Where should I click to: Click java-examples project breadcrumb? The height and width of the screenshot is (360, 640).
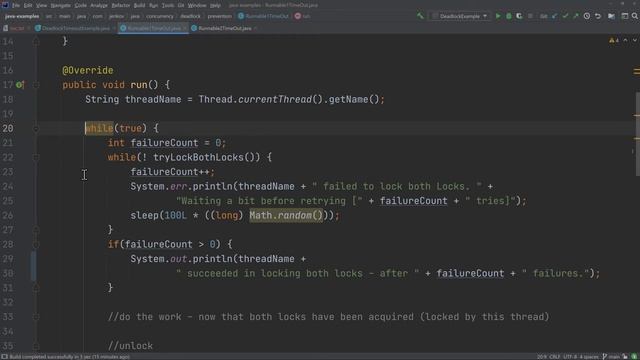pyautogui.click(x=22, y=16)
